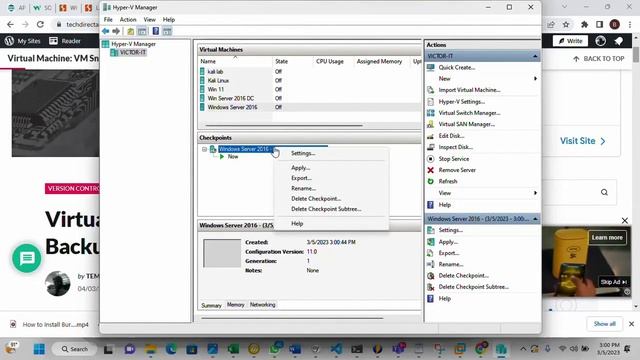Collapse the Windows Server 2016 checkpoint tree
The width and height of the screenshot is (640, 360).
click(x=204, y=149)
